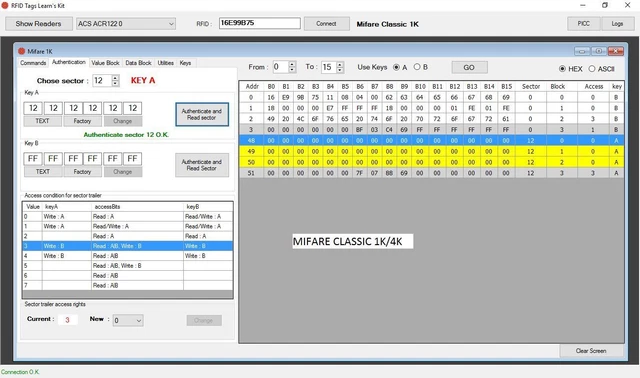The width and height of the screenshot is (640, 378).
Task: Click the Sector column header
Action: [x=531, y=87]
